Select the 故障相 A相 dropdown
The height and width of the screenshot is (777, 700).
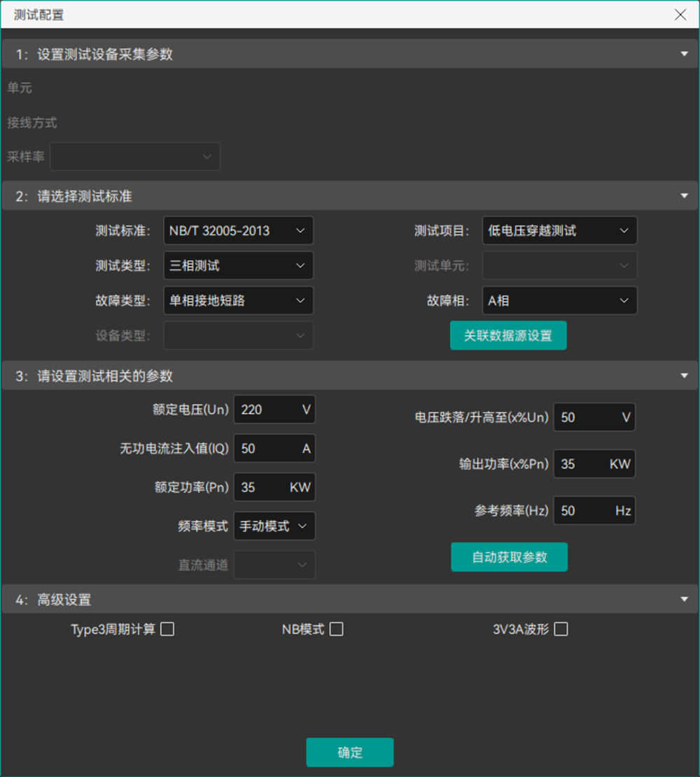(x=559, y=300)
